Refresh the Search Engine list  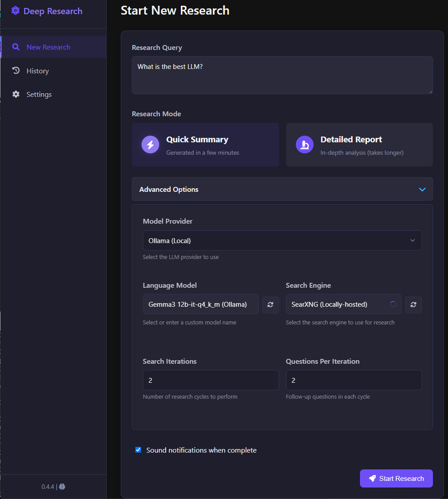click(x=414, y=305)
